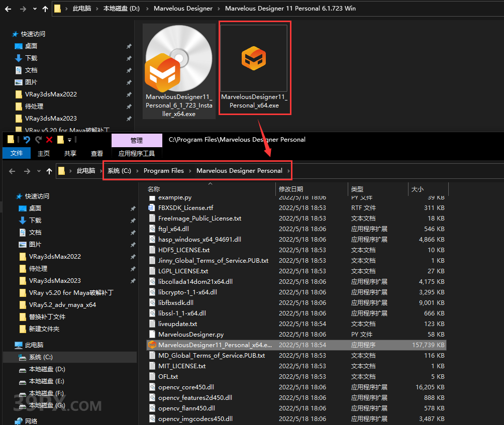Image resolution: width=504 pixels, height=425 pixels.
Task: Click 本地磁盘 (D:) breadcrumb in top window
Action: pos(122,9)
